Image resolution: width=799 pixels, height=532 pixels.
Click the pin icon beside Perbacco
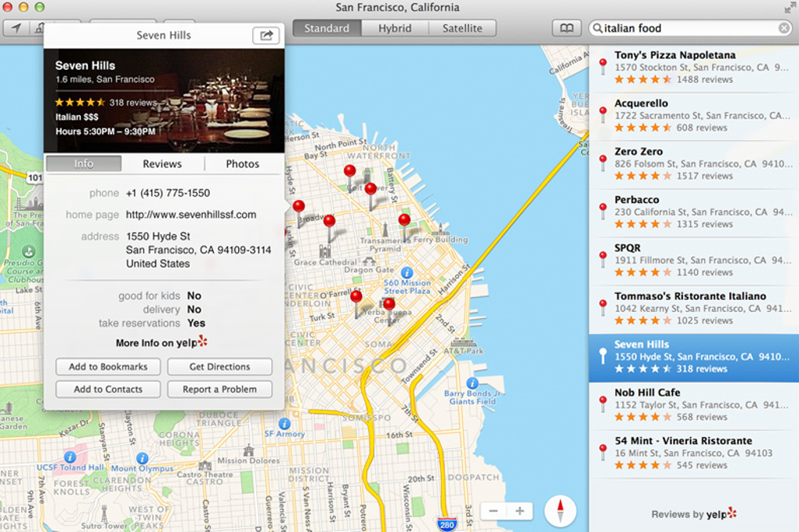pyautogui.click(x=603, y=211)
